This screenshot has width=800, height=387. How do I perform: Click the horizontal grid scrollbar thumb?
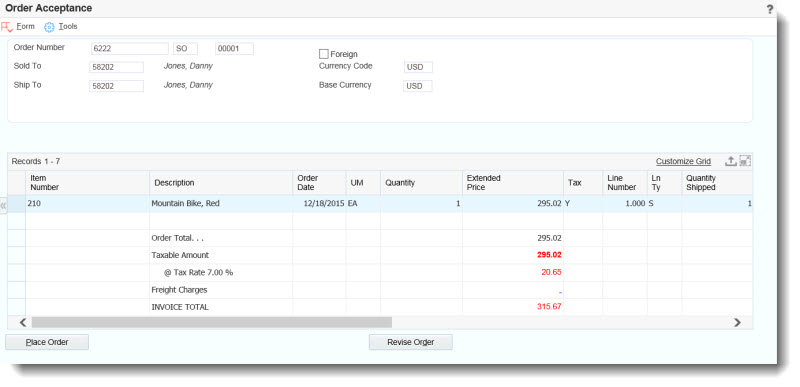[x=212, y=322]
